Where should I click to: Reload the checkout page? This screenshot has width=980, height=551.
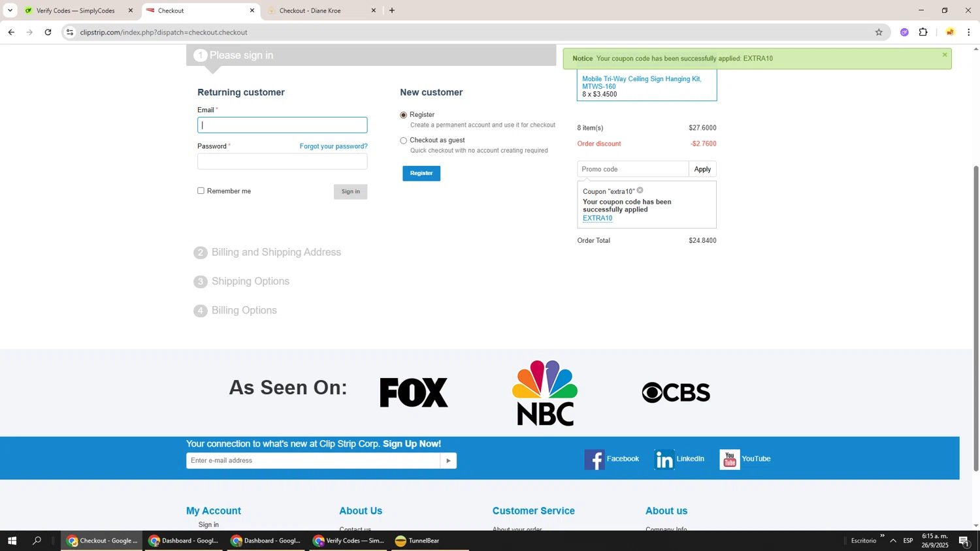[x=48, y=32]
